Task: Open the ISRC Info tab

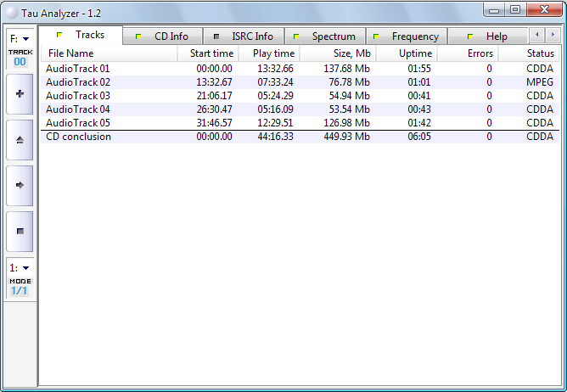Action: pos(245,36)
